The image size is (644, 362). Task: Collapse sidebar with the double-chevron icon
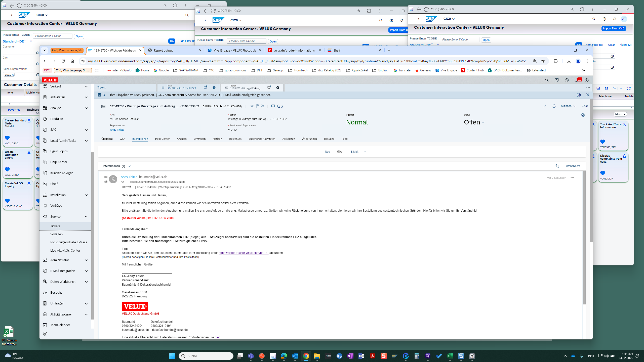(45, 334)
